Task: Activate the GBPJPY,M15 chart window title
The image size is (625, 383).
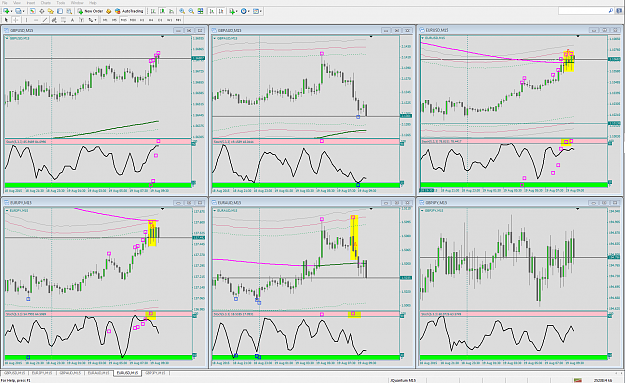Action: point(436,203)
